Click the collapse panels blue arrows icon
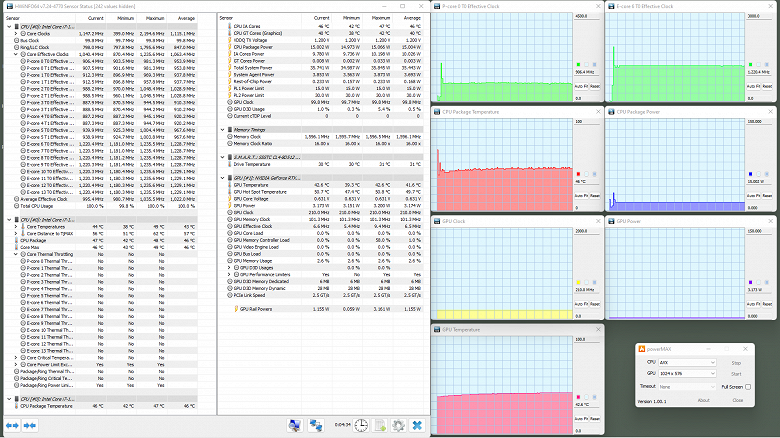This screenshot has width=780, height=438. (30, 426)
